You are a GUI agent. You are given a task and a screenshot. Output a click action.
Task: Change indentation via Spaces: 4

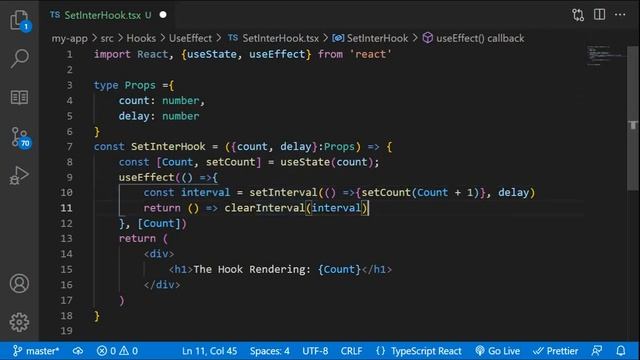coord(270,351)
